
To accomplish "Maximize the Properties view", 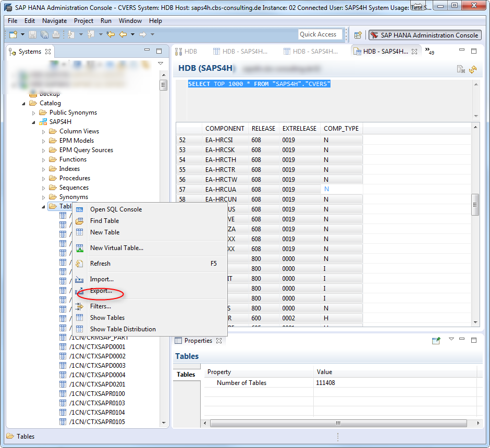I will pos(474,340).
